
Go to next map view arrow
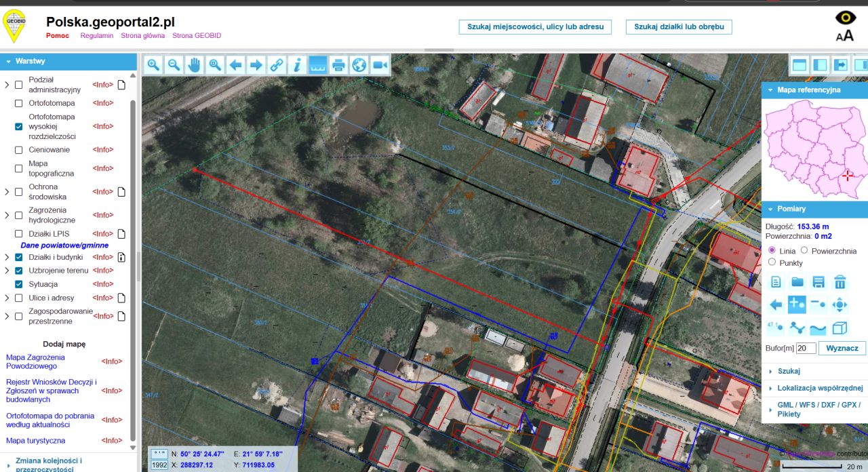pyautogui.click(x=256, y=65)
